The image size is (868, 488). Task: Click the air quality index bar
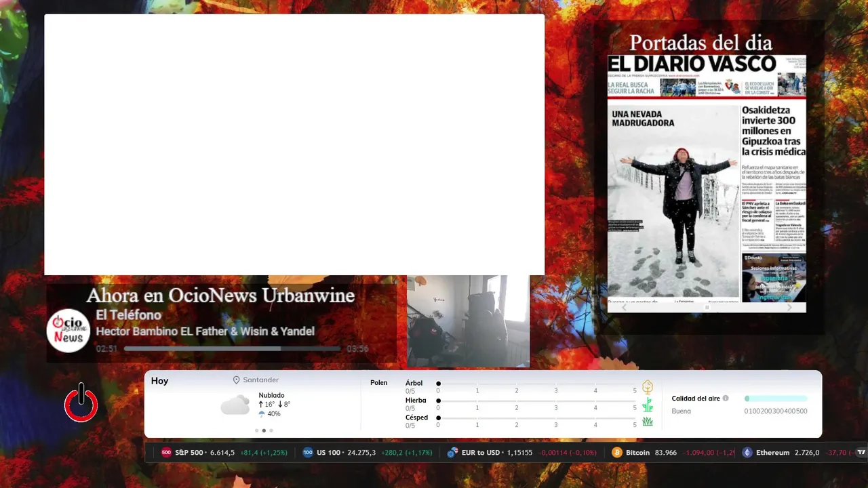(776, 399)
